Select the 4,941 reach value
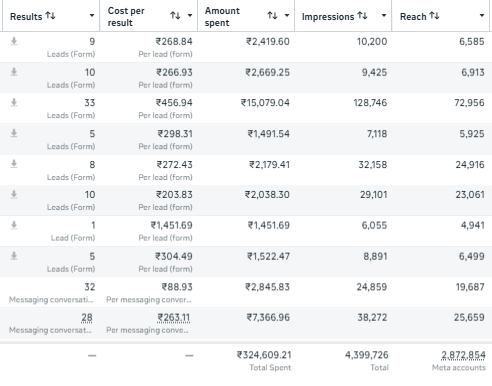Viewport: 492px width, 386px height. tap(473, 225)
